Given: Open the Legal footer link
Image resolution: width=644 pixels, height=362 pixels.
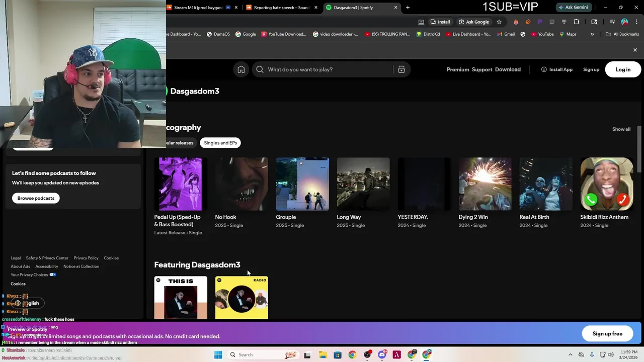Looking at the screenshot, I should pyautogui.click(x=16, y=258).
